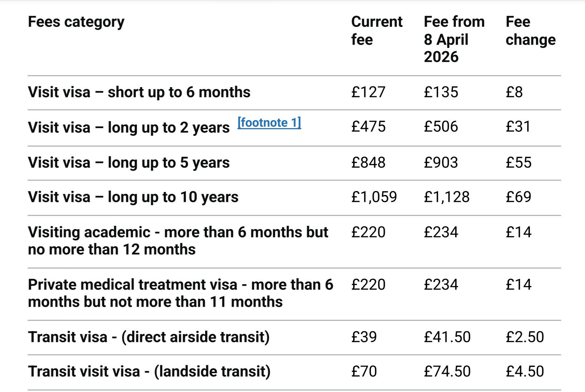The image size is (585, 392).
Task: Click the Visiting academic row label
Action: point(178,241)
